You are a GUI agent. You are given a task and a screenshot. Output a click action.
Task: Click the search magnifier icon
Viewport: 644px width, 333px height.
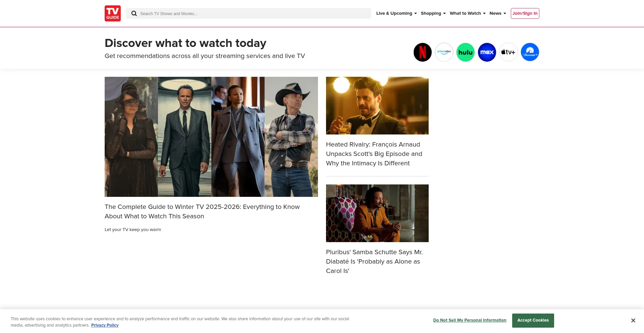[134, 13]
